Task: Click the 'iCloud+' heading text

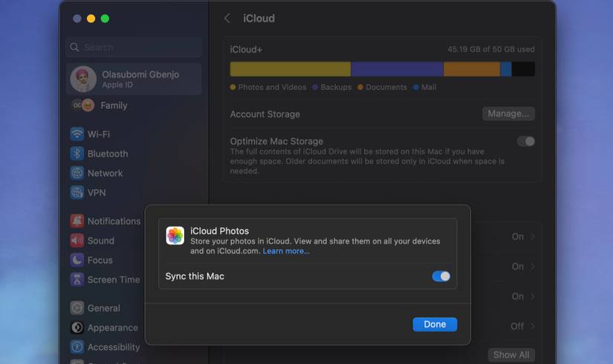Action: pos(246,50)
